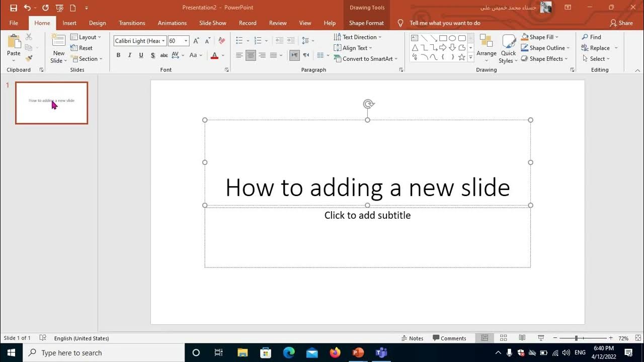644x362 pixels.
Task: Pick the star shape in the shapes gallery
Action: pyautogui.click(x=461, y=57)
